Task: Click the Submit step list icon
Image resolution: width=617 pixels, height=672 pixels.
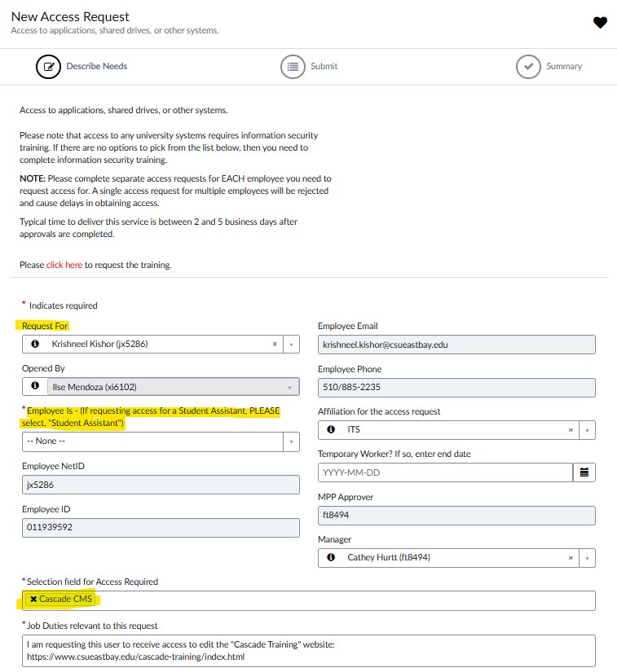Action: tap(293, 66)
